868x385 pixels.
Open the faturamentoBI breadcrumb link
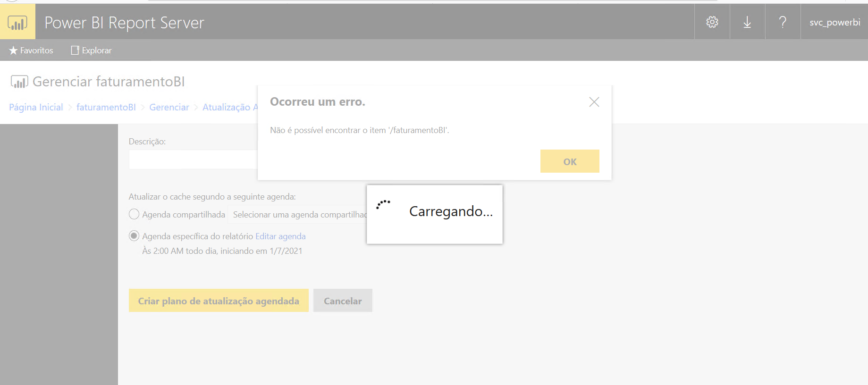(106, 107)
